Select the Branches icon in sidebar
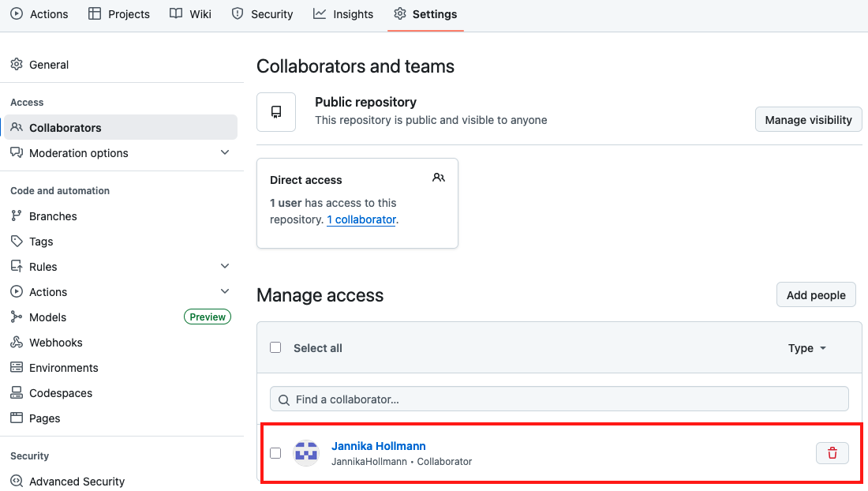Viewport: 868px width, 491px height. pos(17,216)
